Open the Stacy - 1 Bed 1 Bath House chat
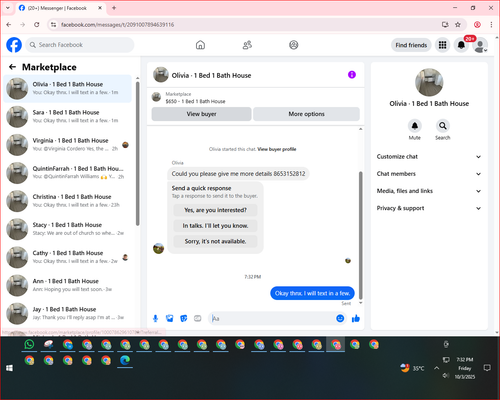 coord(68,229)
